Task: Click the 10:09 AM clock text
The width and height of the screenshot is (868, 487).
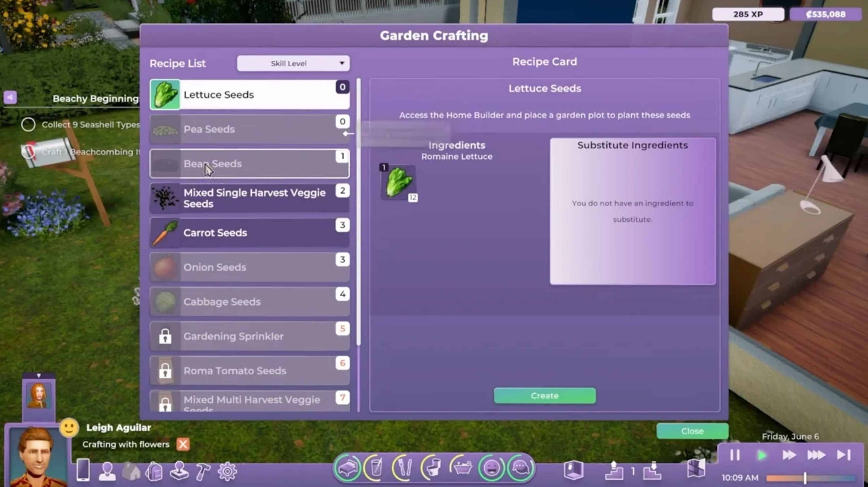Action: coord(740,478)
